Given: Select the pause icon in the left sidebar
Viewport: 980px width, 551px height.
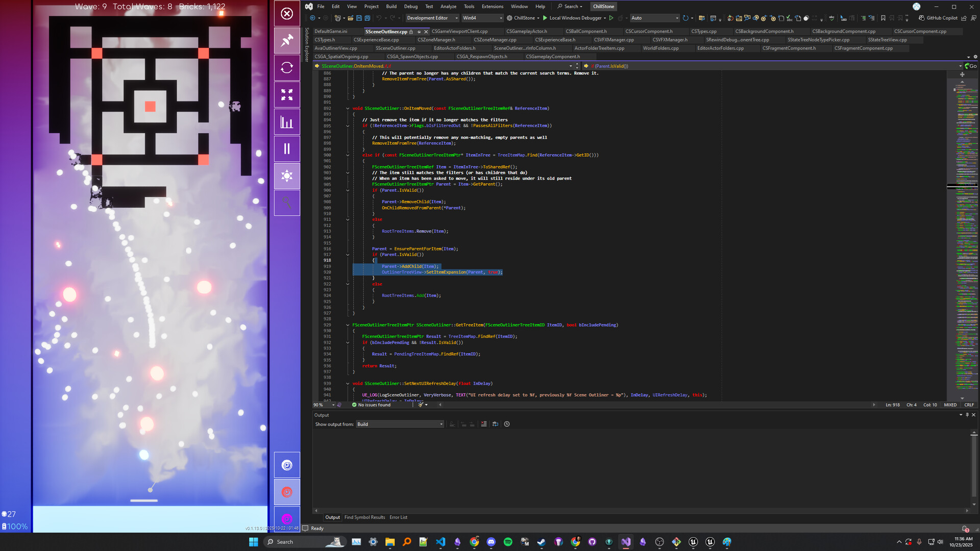Looking at the screenshot, I should click(x=287, y=148).
